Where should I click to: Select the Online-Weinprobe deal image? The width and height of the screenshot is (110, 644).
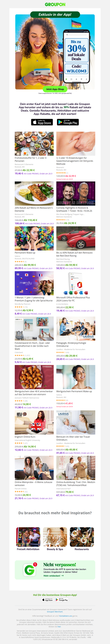pyautogui.click(x=34, y=468)
